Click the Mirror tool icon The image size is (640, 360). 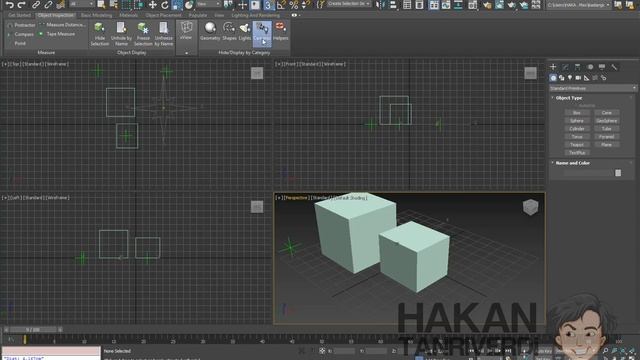380,5
